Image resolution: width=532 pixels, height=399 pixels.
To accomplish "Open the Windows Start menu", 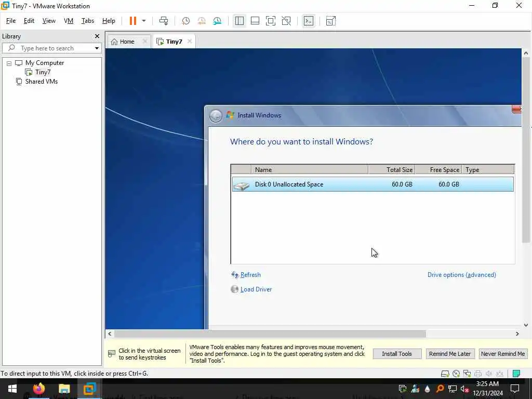I will pyautogui.click(x=12, y=389).
